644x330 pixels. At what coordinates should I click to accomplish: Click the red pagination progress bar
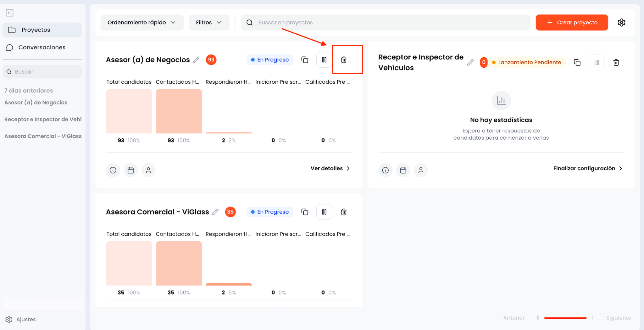[x=565, y=318]
